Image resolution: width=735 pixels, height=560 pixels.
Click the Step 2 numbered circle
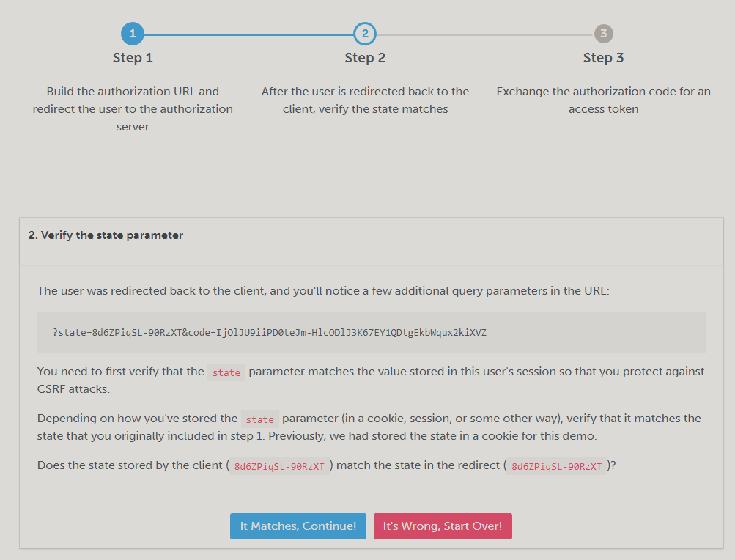pos(364,34)
